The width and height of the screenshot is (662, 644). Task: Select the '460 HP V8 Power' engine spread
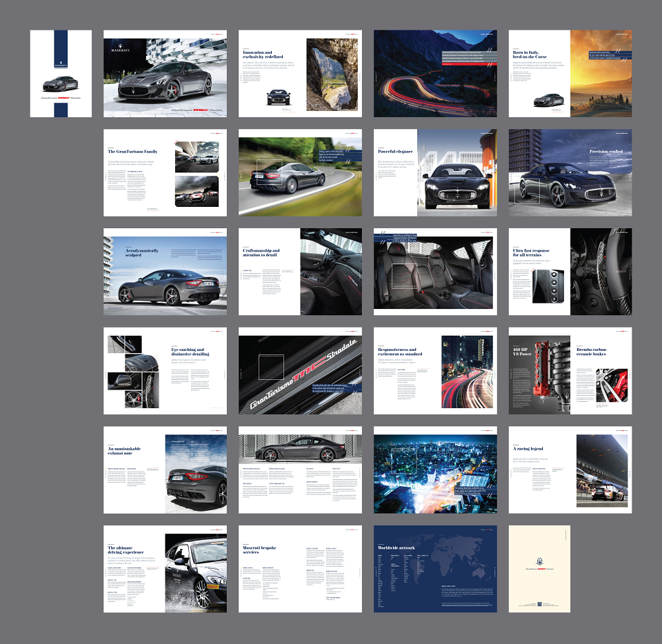coord(570,371)
